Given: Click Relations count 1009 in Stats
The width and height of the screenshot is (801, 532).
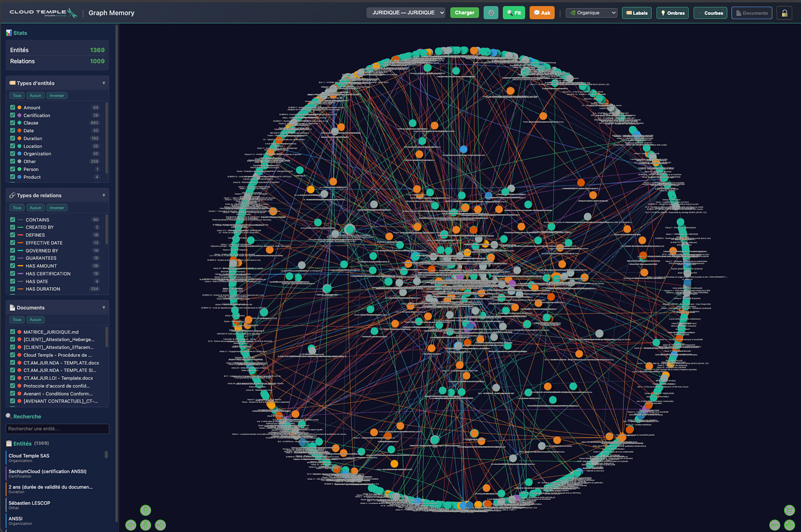Looking at the screenshot, I should point(97,61).
